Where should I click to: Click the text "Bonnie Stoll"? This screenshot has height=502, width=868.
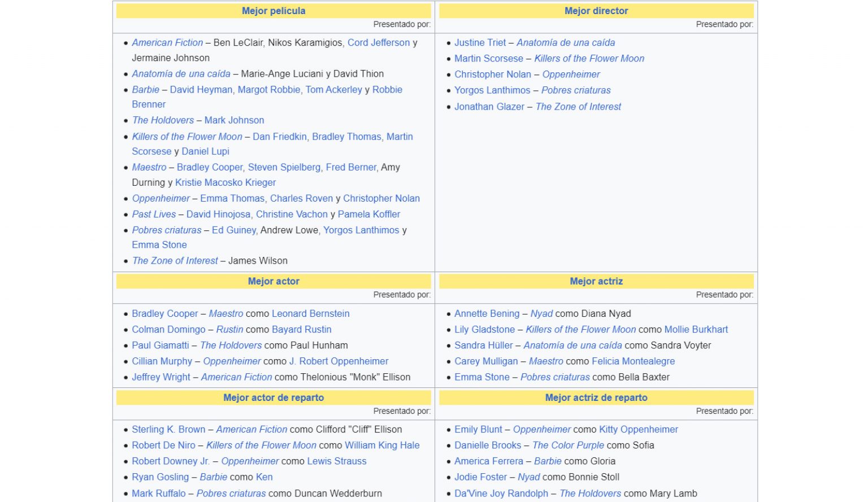tap(594, 477)
